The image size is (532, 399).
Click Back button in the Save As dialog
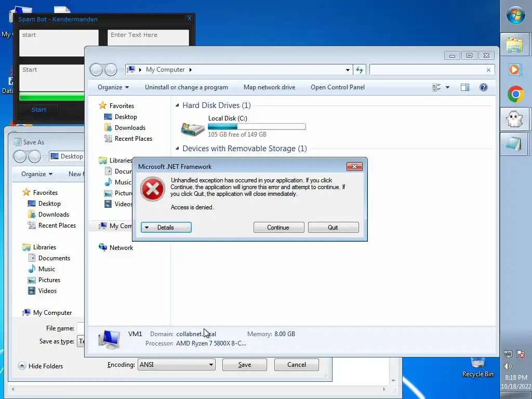click(20, 157)
